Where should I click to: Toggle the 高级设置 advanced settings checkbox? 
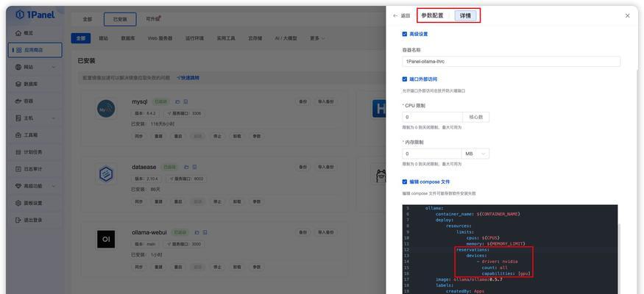[x=405, y=34]
